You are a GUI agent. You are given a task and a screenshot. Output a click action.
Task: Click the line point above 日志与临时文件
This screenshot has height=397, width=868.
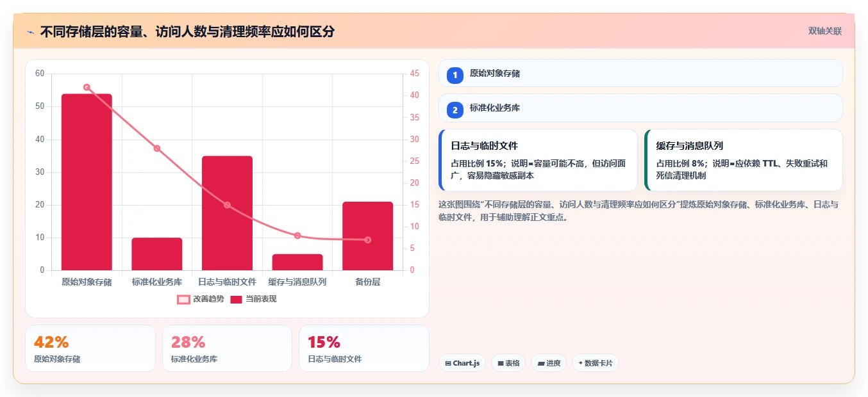[227, 205]
